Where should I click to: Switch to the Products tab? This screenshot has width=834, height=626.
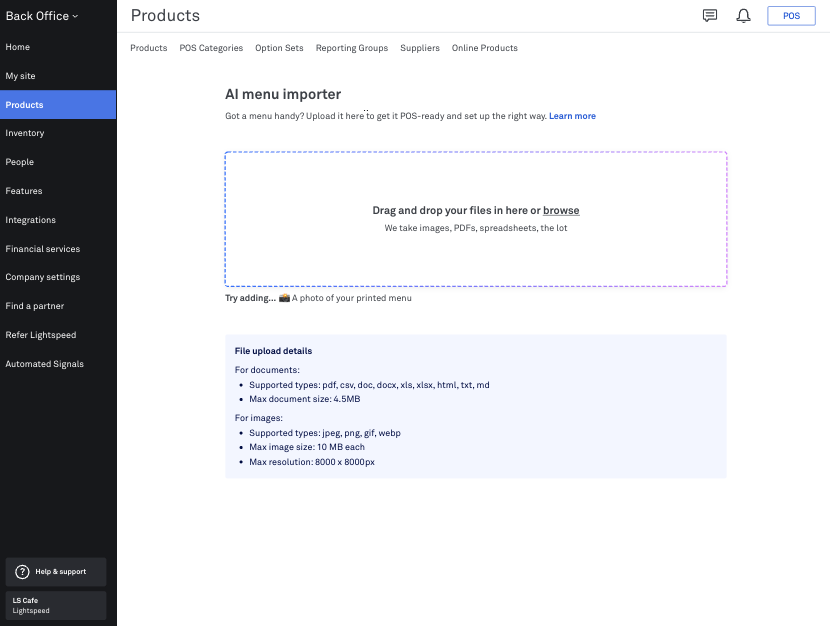pos(148,48)
